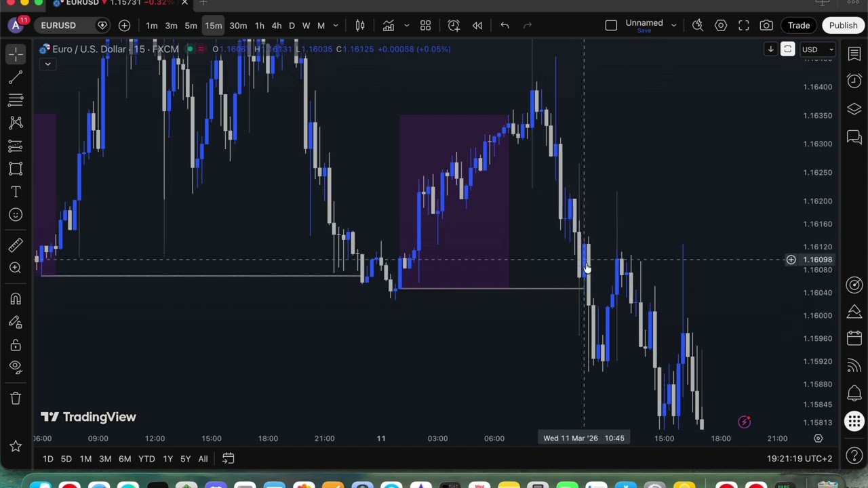Image resolution: width=868 pixels, height=488 pixels.
Task: Start bar replay mode
Action: pos(477,25)
